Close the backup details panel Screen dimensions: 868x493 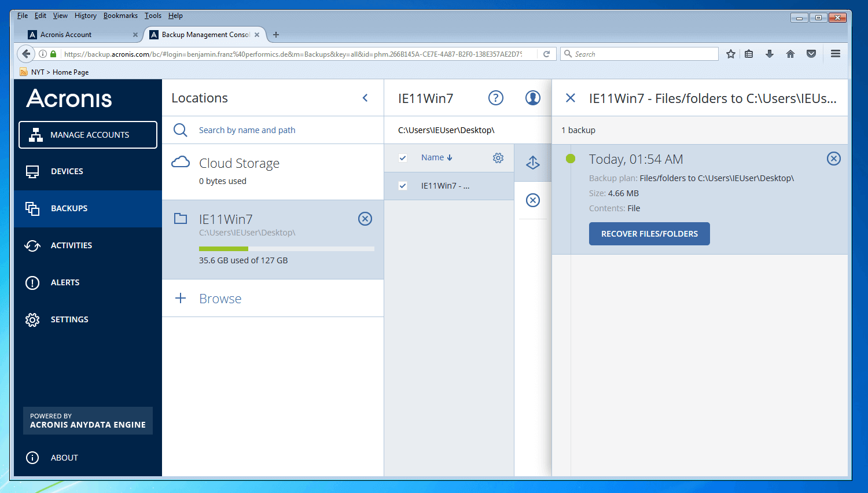(x=570, y=98)
